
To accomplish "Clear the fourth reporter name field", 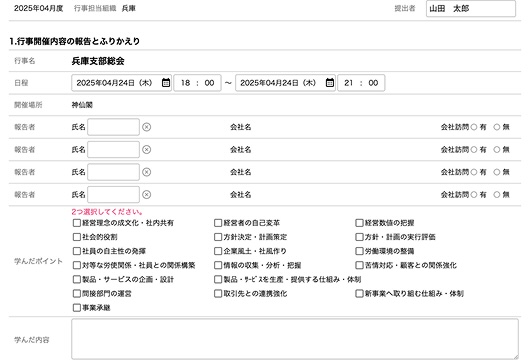I will (x=146, y=195).
